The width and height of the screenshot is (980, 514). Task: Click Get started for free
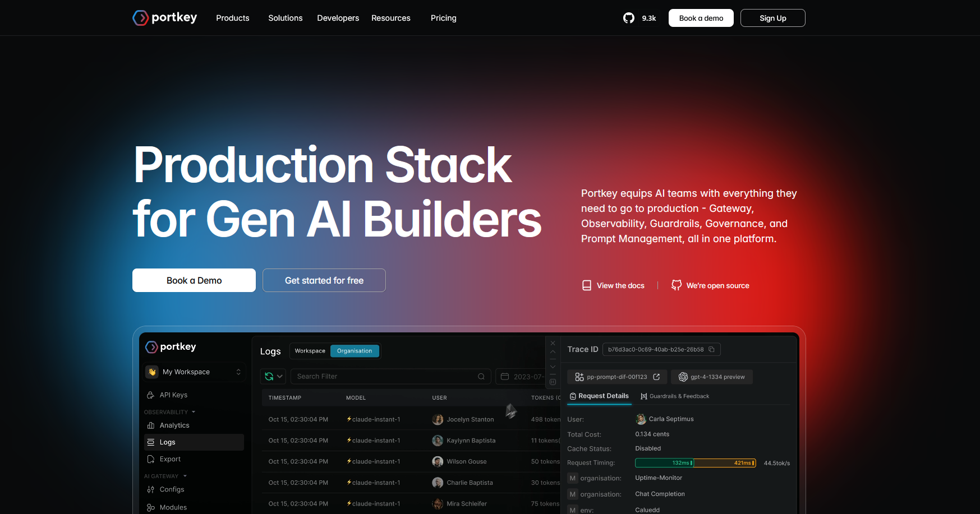click(x=324, y=280)
